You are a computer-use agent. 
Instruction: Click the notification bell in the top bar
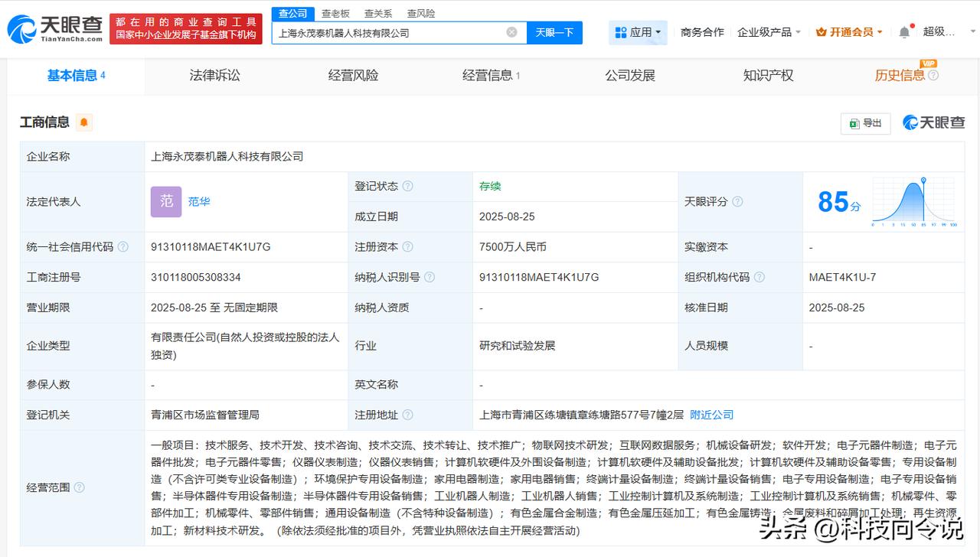pos(904,32)
